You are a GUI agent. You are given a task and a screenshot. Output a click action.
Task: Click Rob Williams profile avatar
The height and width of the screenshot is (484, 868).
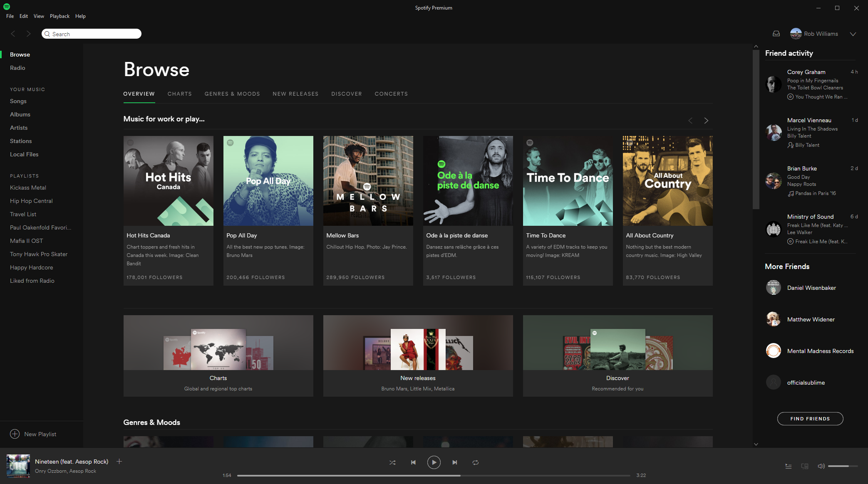point(796,34)
